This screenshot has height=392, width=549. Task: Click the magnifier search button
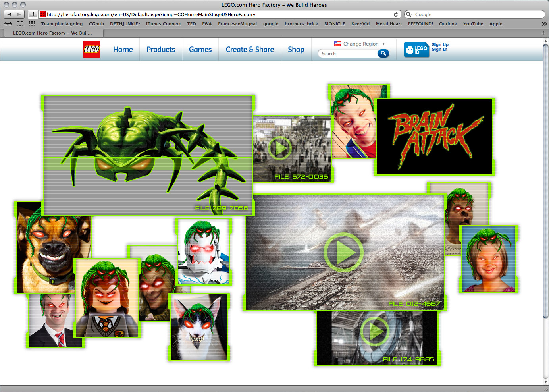[x=383, y=53]
